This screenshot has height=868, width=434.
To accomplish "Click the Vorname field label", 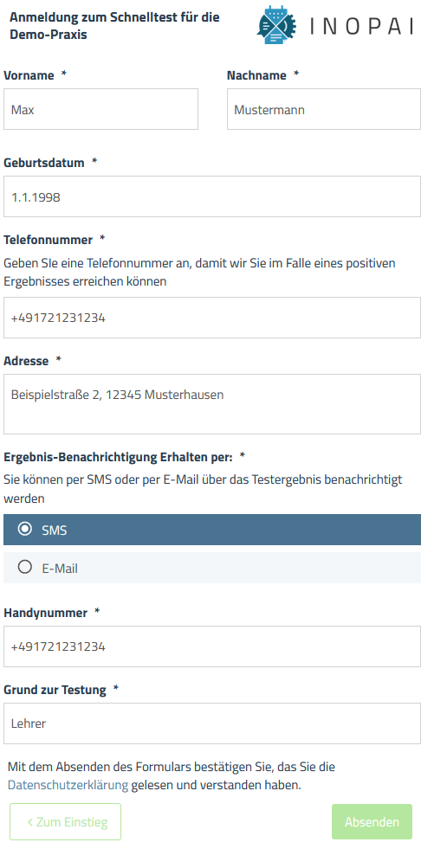I will pos(29,75).
